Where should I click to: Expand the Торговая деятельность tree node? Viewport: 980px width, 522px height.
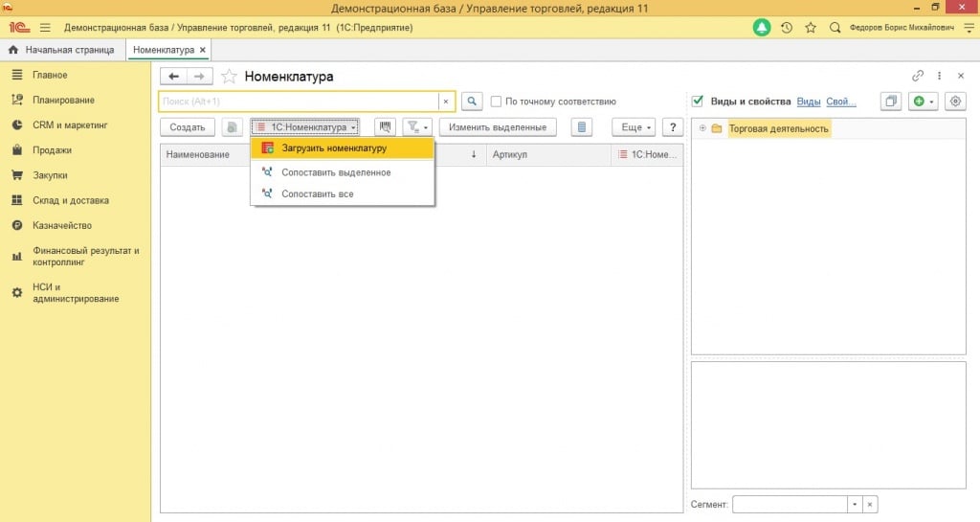click(x=702, y=128)
